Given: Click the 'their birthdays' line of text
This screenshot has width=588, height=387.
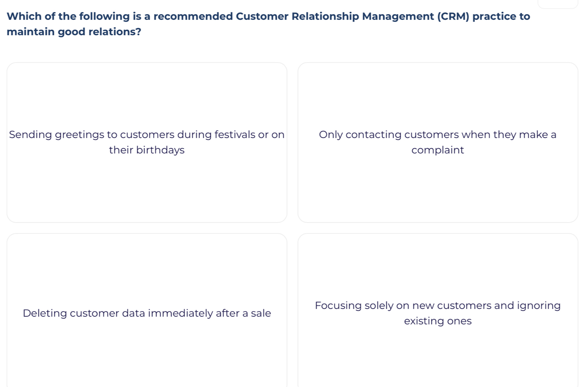Looking at the screenshot, I should coord(147,150).
